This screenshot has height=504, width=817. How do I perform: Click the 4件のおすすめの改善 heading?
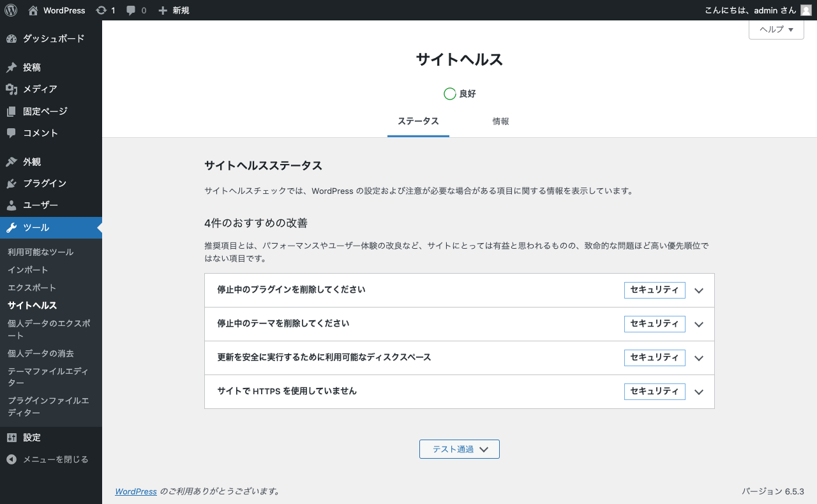click(256, 223)
